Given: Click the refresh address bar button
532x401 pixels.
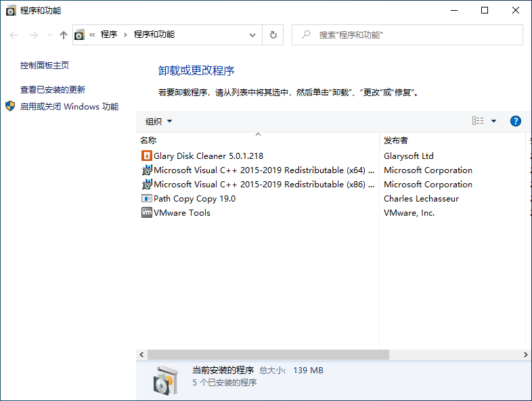Looking at the screenshot, I should [x=273, y=34].
